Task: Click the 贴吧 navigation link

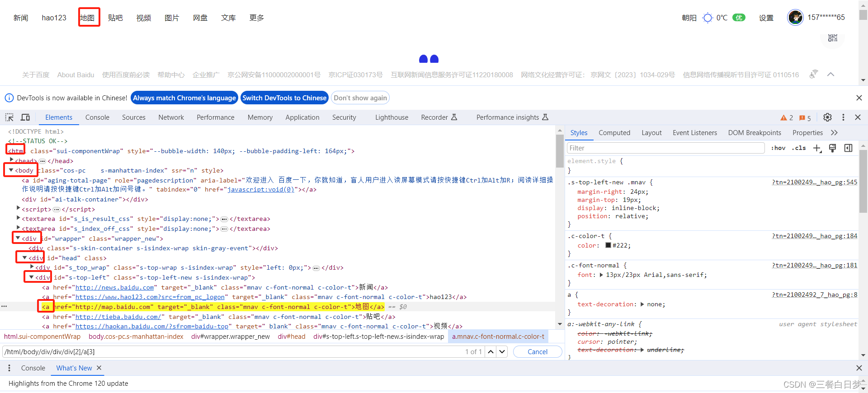Action: 115,18
